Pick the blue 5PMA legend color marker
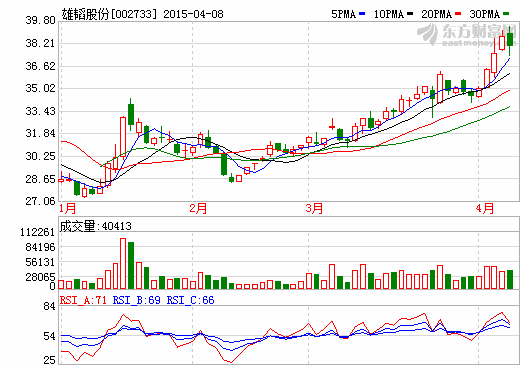The width and height of the screenshot is (520, 365). [362, 14]
